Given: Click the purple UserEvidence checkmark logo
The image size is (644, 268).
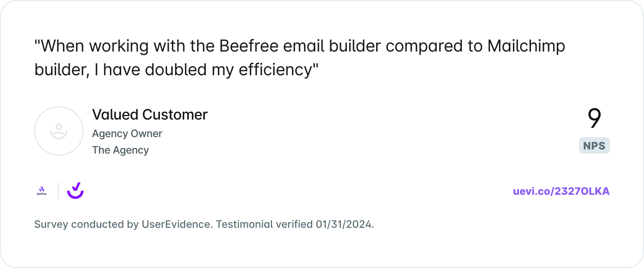Looking at the screenshot, I should tap(75, 191).
